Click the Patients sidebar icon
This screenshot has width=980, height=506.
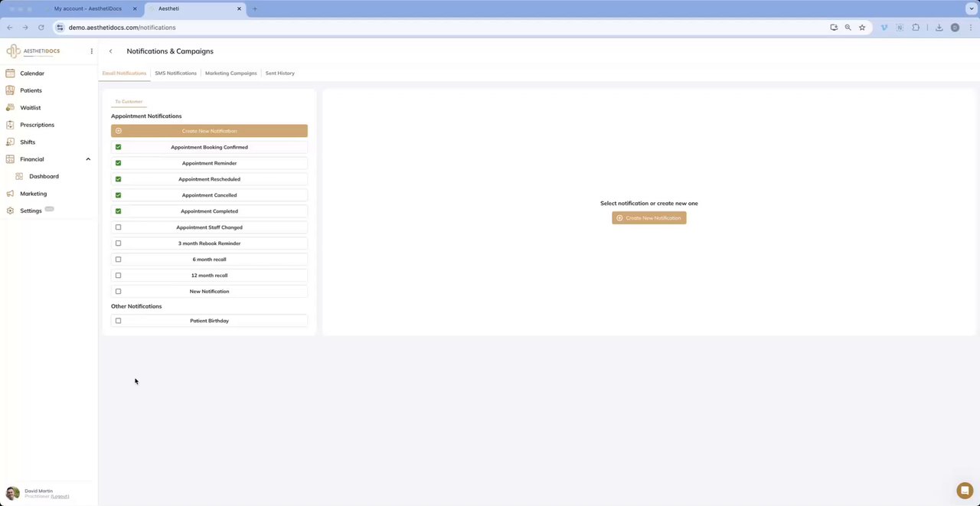pos(10,90)
